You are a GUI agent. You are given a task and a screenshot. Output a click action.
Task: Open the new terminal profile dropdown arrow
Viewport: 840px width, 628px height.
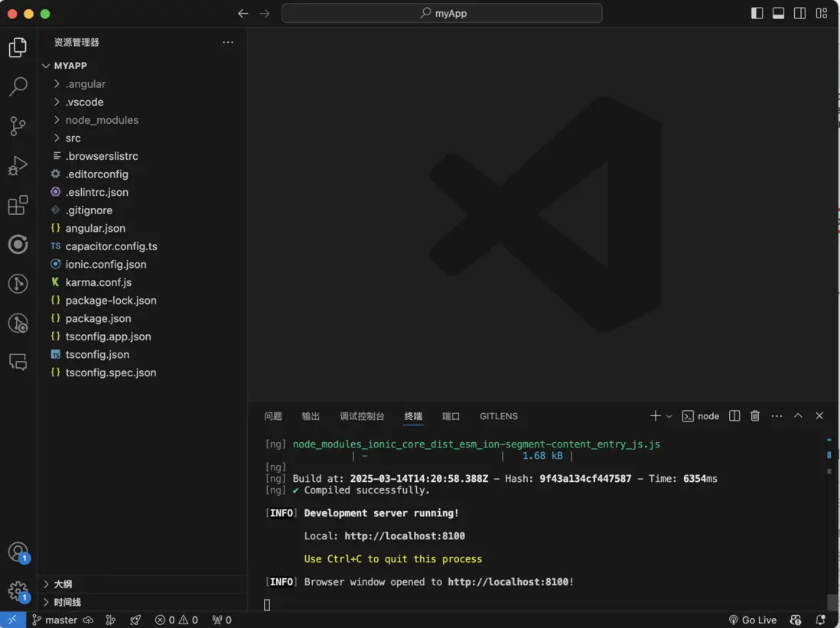669,416
